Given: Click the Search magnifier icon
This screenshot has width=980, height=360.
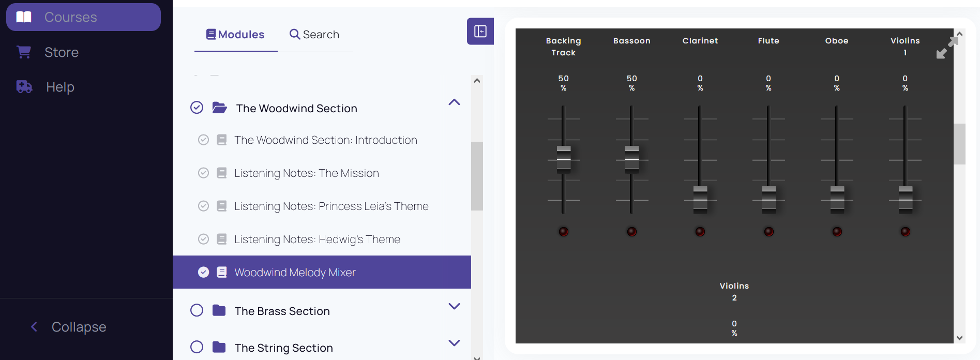Looking at the screenshot, I should pyautogui.click(x=295, y=35).
